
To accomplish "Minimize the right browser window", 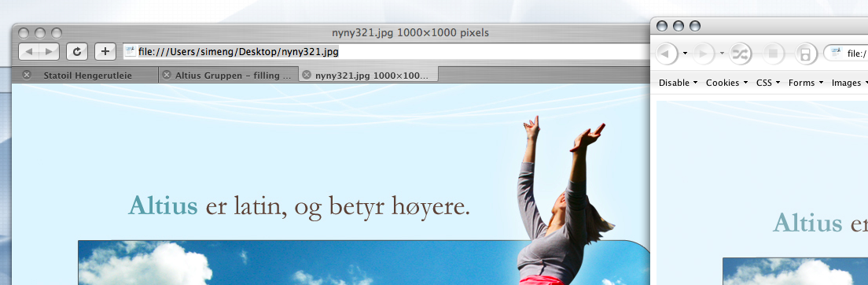I will click(679, 26).
